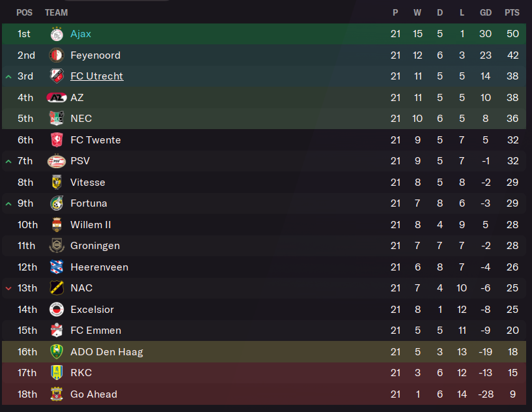
Task: Click the Go Ahead team name
Action: click(94, 394)
